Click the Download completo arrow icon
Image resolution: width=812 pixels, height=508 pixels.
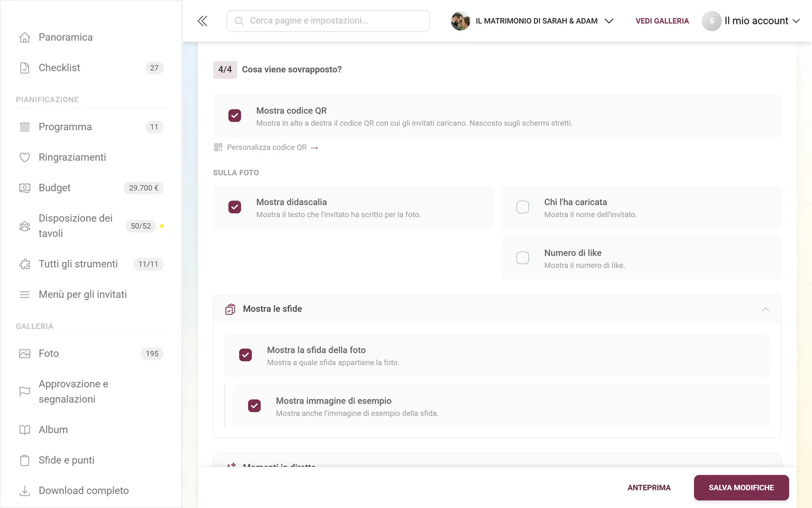pyautogui.click(x=25, y=491)
